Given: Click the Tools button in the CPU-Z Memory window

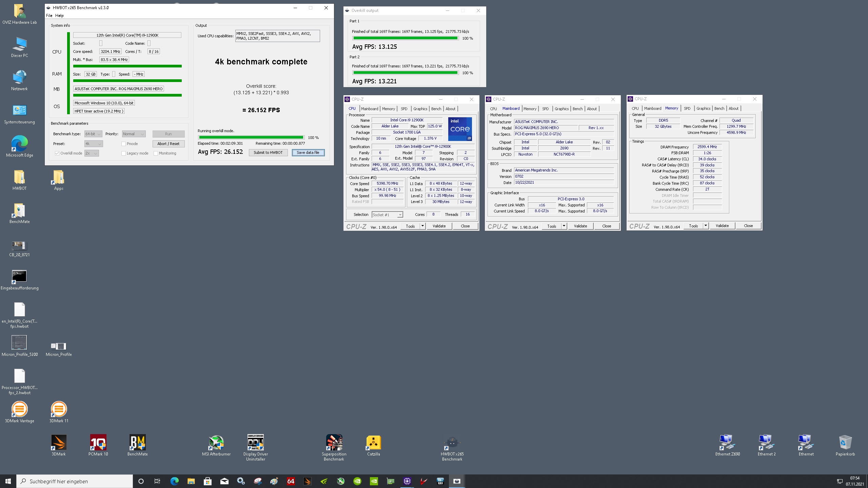Looking at the screenshot, I should tap(693, 226).
